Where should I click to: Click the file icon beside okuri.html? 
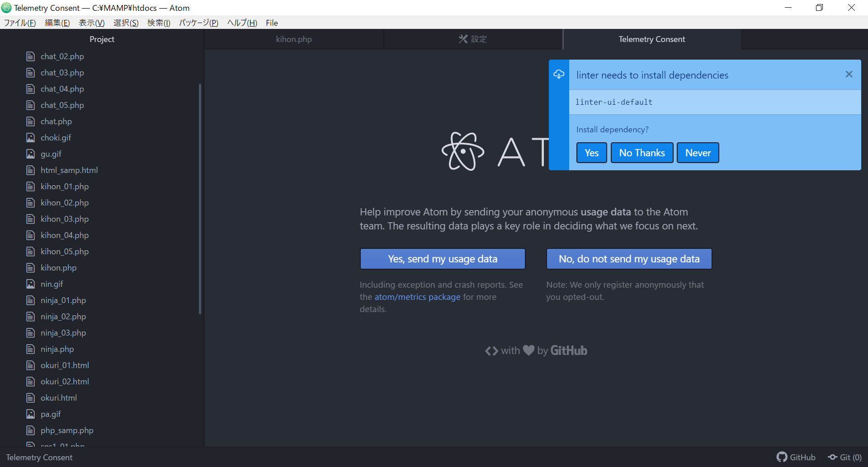point(30,398)
